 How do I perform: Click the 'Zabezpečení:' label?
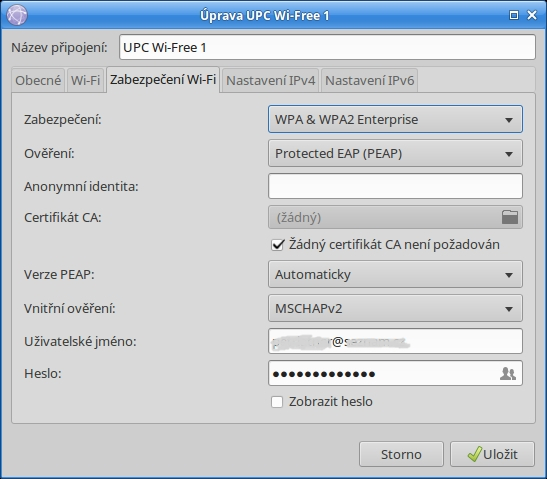62,120
